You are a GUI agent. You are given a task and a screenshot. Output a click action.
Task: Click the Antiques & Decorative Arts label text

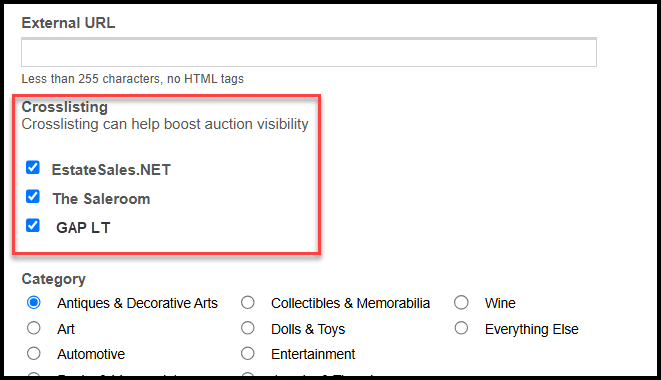[137, 303]
